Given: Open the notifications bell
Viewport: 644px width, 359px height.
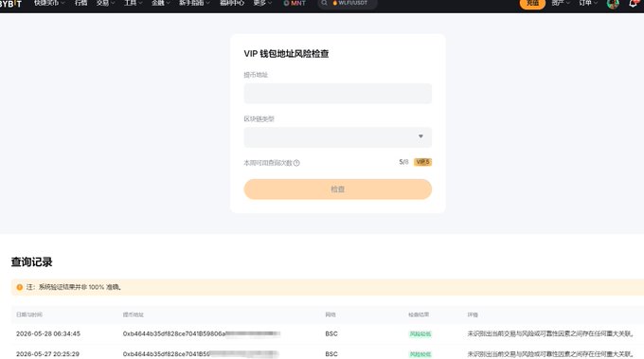Looking at the screenshot, I should pos(633,3).
